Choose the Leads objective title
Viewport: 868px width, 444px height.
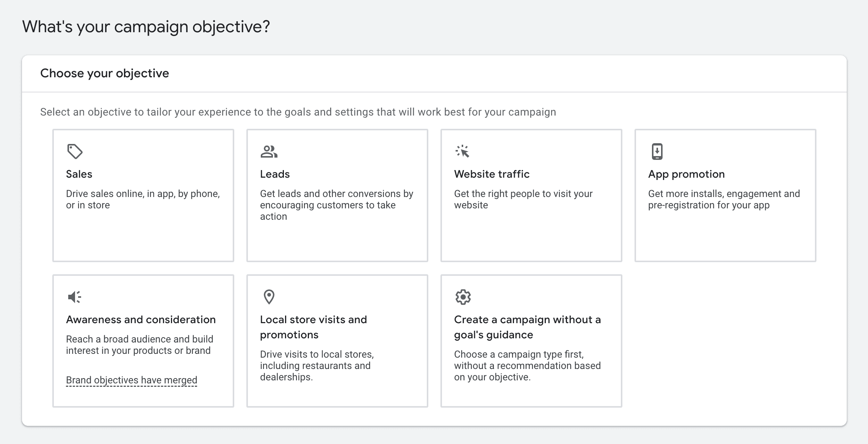(274, 174)
